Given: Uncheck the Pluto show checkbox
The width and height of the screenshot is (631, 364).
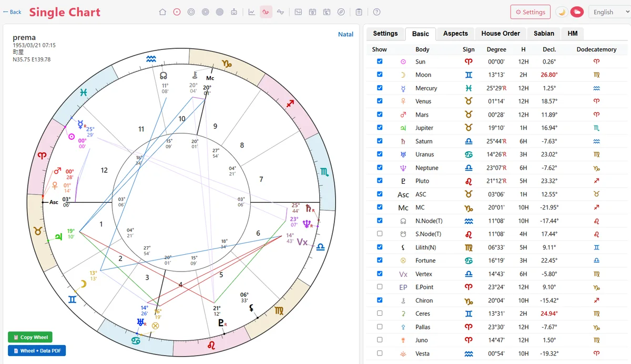Looking at the screenshot, I should 380,181.
